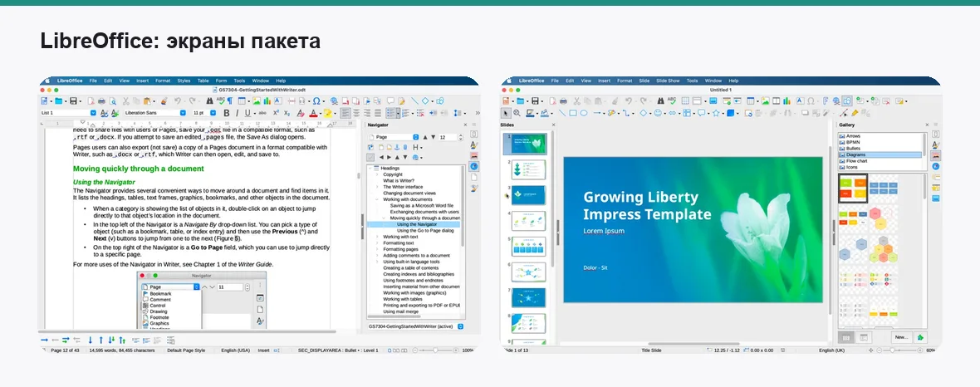980x387 pixels.
Task: Select Insert Line tool in Impress
Action: point(562,113)
